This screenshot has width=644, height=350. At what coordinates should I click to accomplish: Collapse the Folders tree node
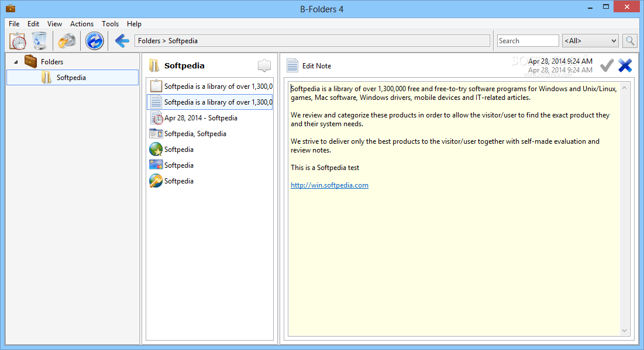16,62
